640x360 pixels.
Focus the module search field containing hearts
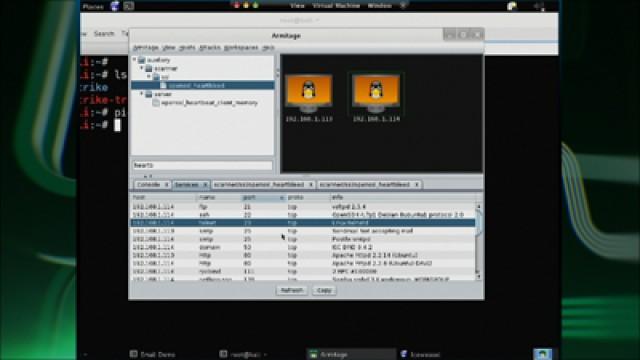tap(202, 165)
